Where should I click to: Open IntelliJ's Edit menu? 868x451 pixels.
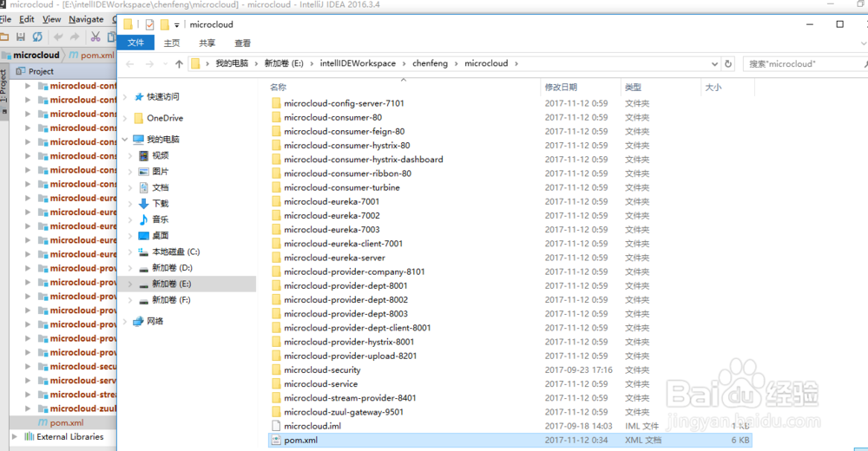click(27, 19)
